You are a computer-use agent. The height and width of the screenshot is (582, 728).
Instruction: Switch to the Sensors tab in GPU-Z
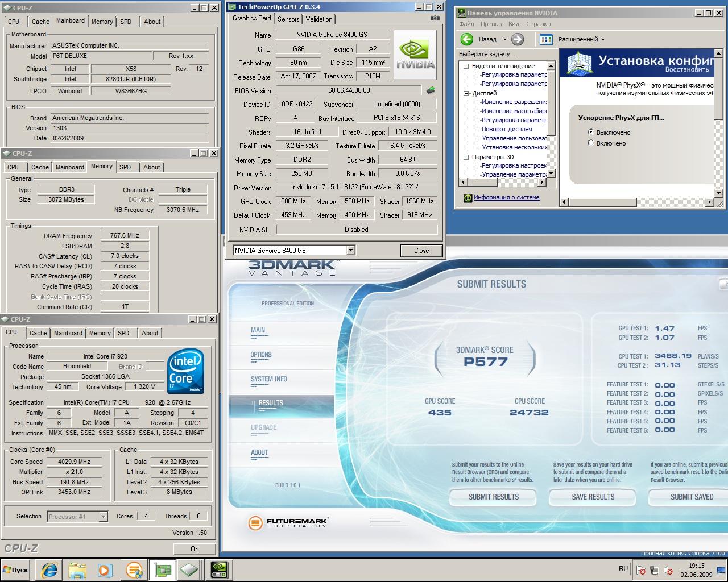pyautogui.click(x=288, y=19)
